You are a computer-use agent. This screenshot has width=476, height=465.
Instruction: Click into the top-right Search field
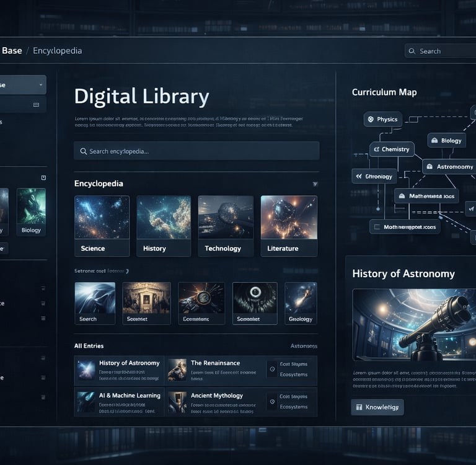(441, 51)
